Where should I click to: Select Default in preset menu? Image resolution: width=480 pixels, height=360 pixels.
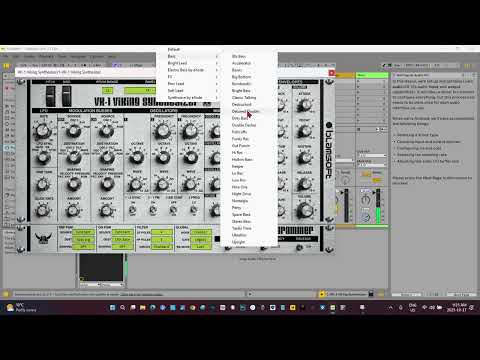point(189,49)
